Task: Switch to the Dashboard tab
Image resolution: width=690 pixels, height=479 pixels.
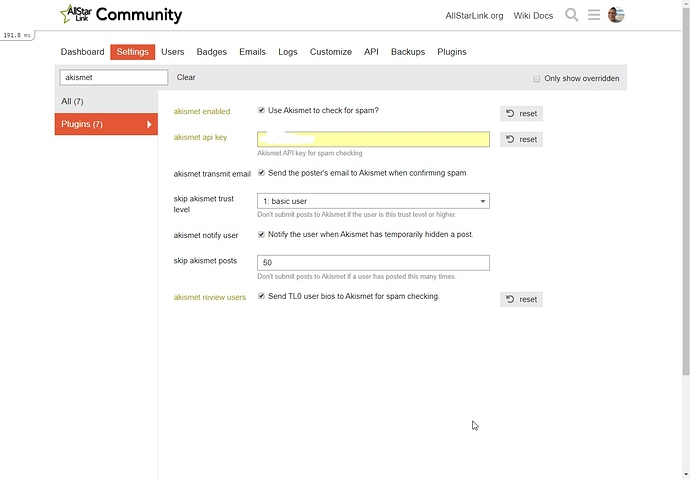Action: tap(82, 52)
